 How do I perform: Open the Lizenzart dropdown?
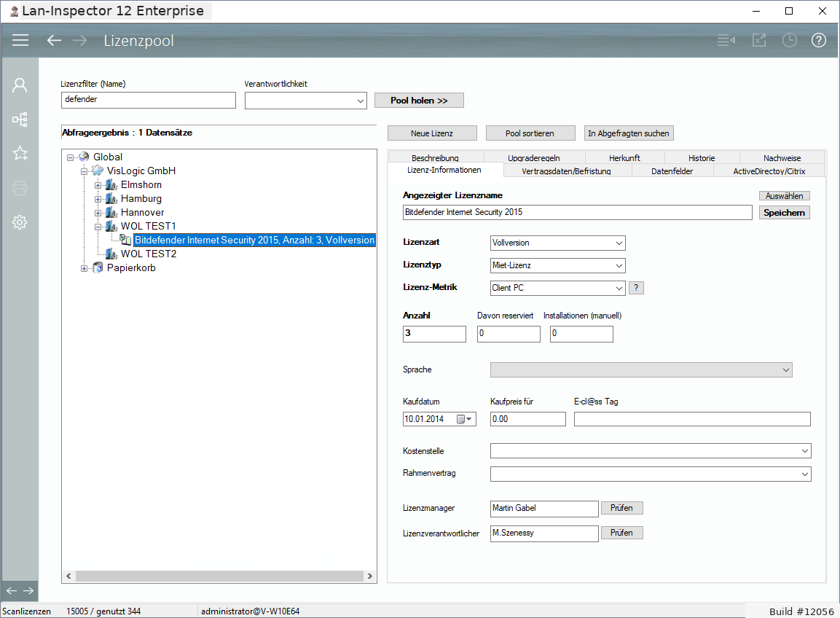tap(619, 243)
